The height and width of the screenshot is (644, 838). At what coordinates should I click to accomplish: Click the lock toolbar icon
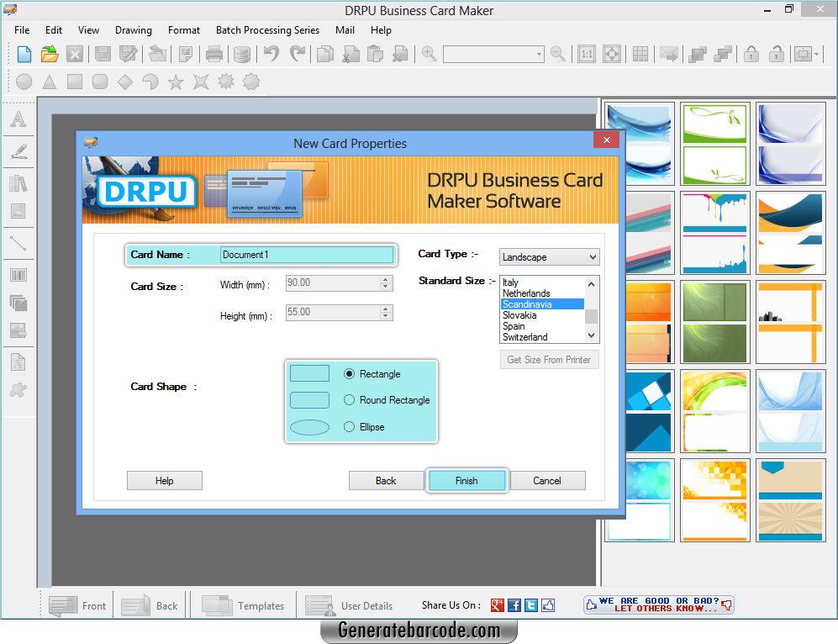click(x=751, y=54)
